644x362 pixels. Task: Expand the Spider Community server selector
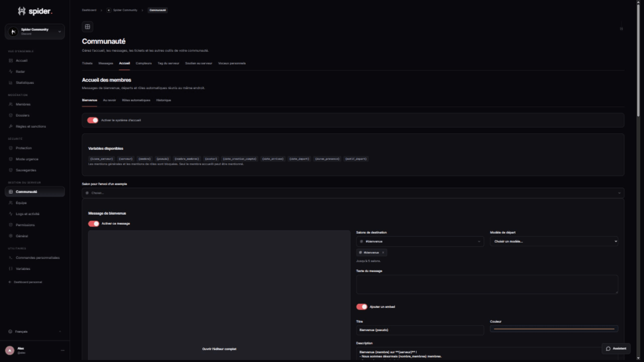pyautogui.click(x=35, y=32)
